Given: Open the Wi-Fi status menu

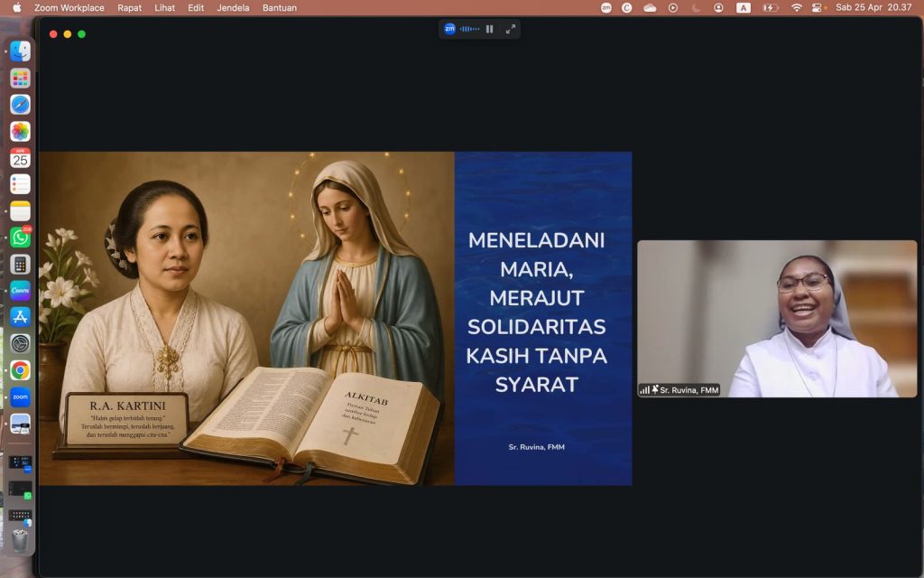Looking at the screenshot, I should tap(796, 7).
